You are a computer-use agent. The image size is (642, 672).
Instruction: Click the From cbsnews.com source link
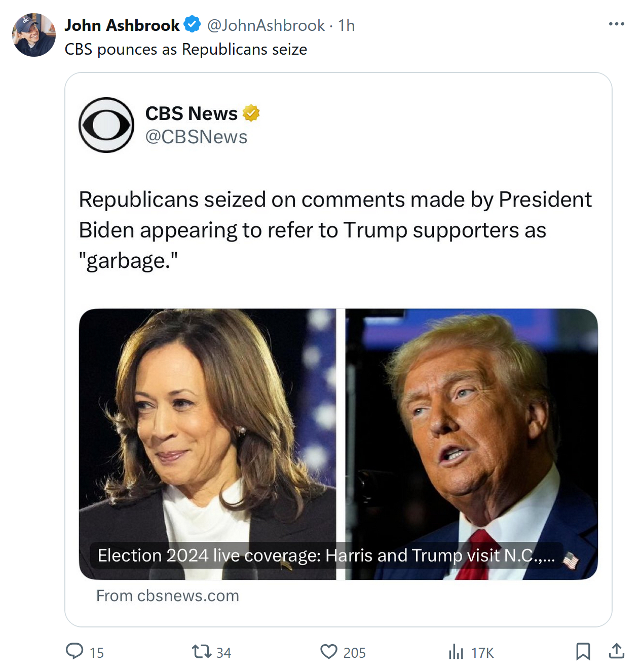[168, 596]
